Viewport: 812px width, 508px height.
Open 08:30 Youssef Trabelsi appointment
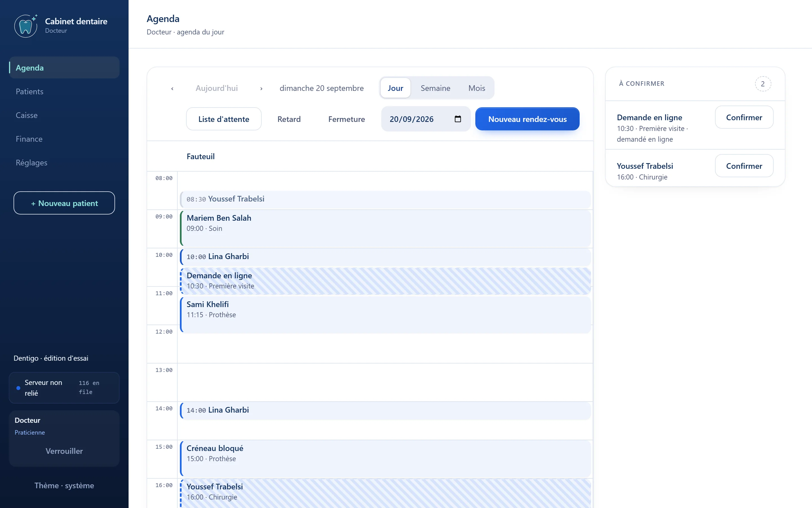click(x=385, y=200)
